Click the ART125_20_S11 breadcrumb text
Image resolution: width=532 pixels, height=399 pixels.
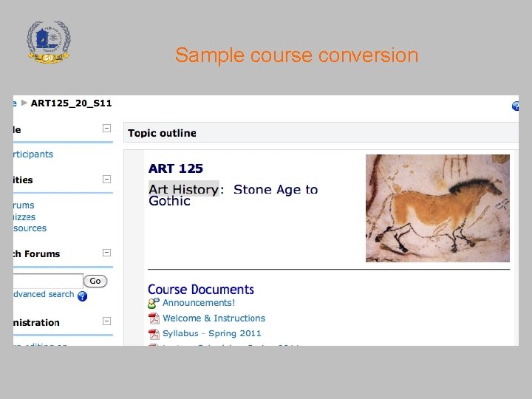click(71, 103)
